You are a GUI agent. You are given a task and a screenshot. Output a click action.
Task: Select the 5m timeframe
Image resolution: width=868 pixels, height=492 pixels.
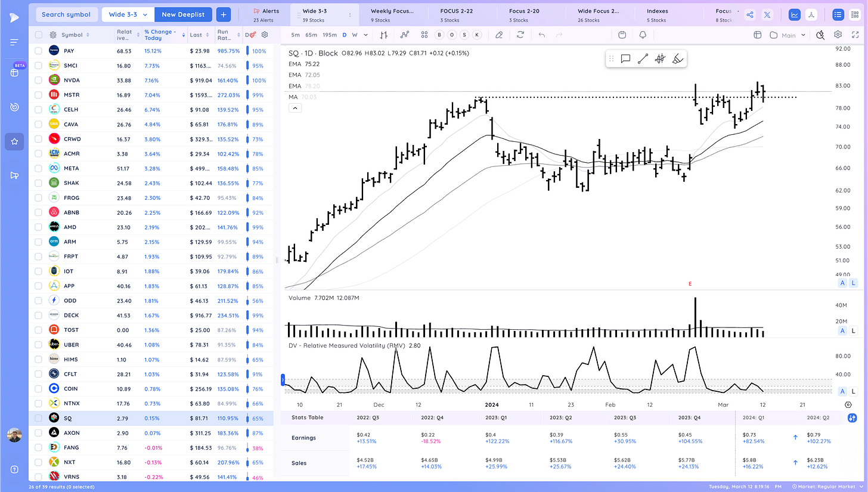click(296, 35)
